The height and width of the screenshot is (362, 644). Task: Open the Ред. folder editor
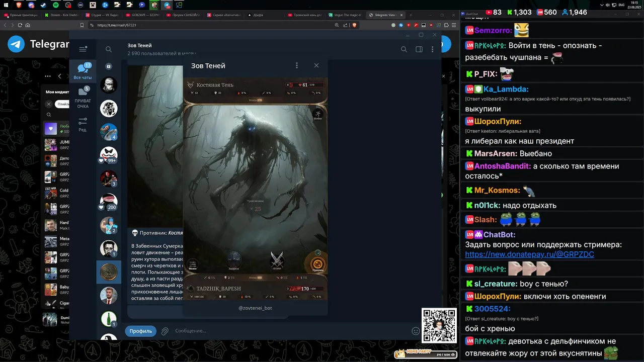tap(83, 125)
